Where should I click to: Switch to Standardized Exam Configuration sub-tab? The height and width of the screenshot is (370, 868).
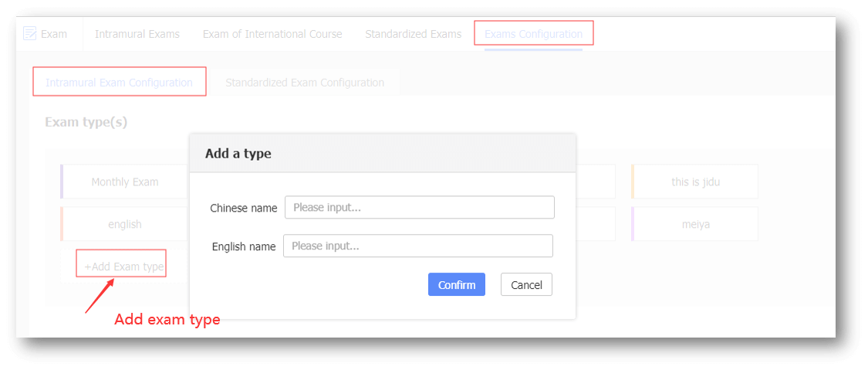[x=305, y=83]
